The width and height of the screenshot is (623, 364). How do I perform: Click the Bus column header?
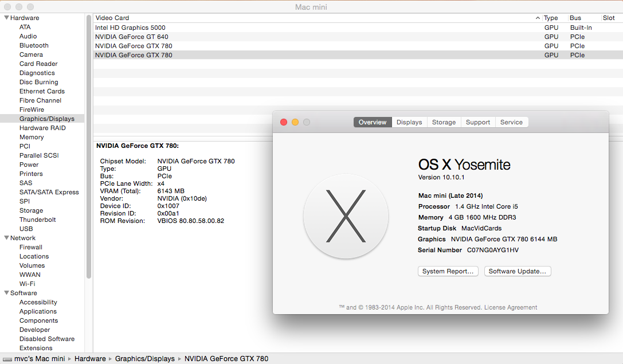[575, 18]
